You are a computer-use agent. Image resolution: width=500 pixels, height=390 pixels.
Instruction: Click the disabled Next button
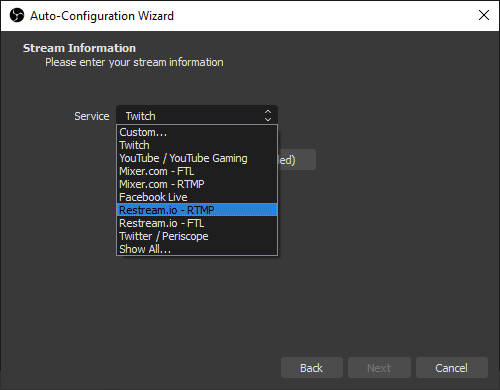379,368
